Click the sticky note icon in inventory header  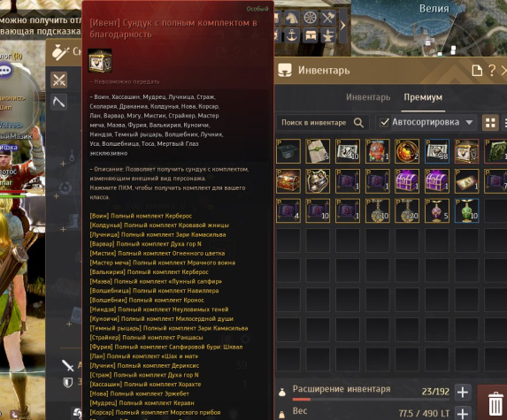tap(477, 71)
